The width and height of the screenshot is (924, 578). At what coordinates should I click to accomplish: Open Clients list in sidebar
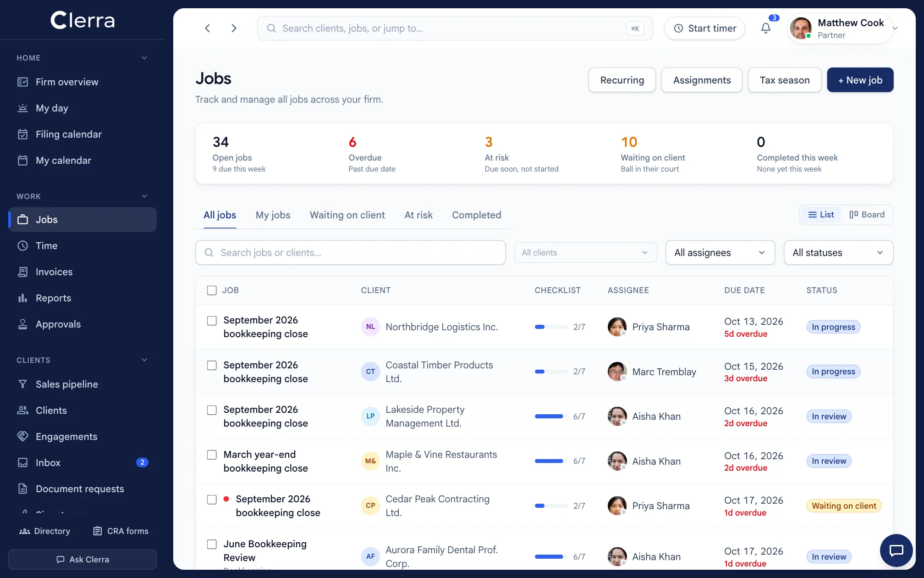coord(82,411)
